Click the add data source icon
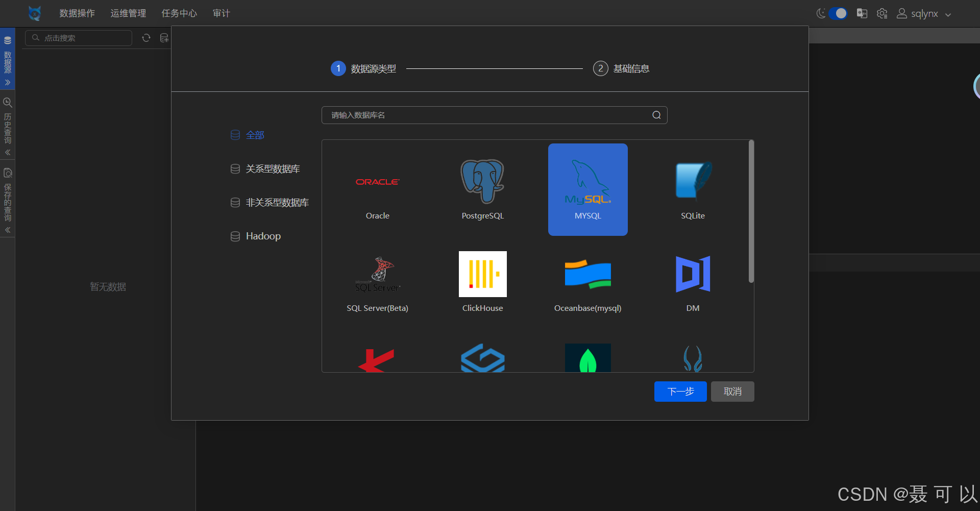 164,38
